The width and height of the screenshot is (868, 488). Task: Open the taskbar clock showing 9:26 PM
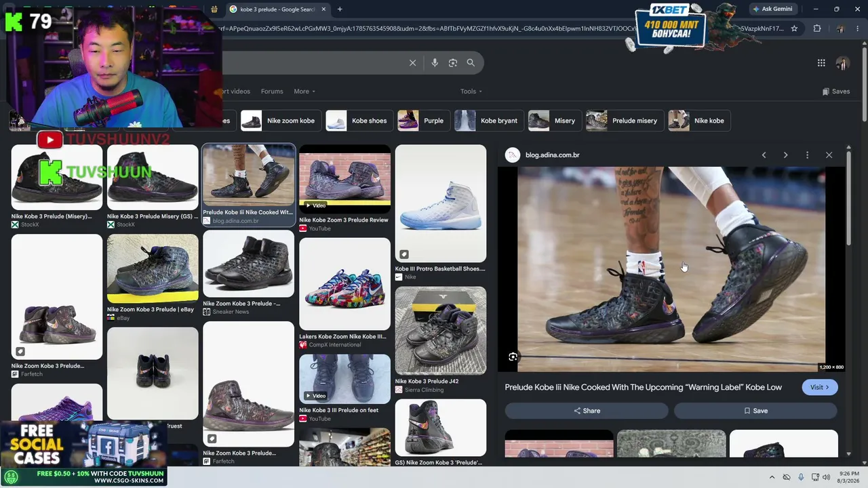coord(849,477)
